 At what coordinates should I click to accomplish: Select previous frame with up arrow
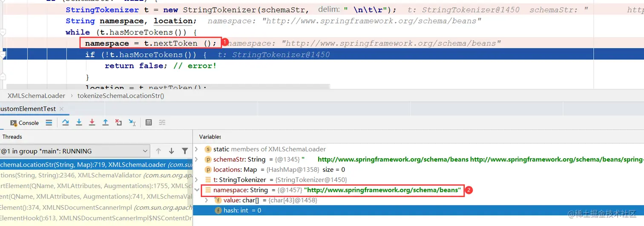(x=158, y=151)
